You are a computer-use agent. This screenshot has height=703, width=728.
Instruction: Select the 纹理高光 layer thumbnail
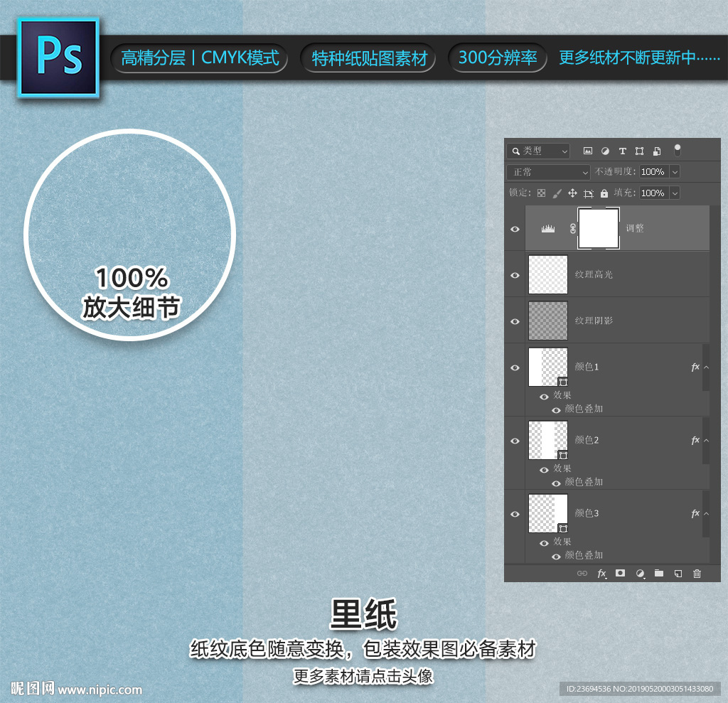pyautogui.click(x=548, y=274)
